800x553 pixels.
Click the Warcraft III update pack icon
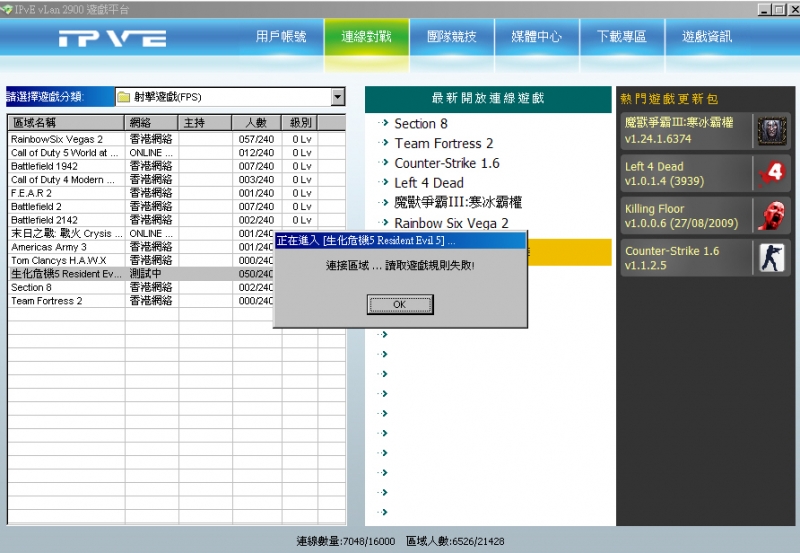click(x=771, y=131)
